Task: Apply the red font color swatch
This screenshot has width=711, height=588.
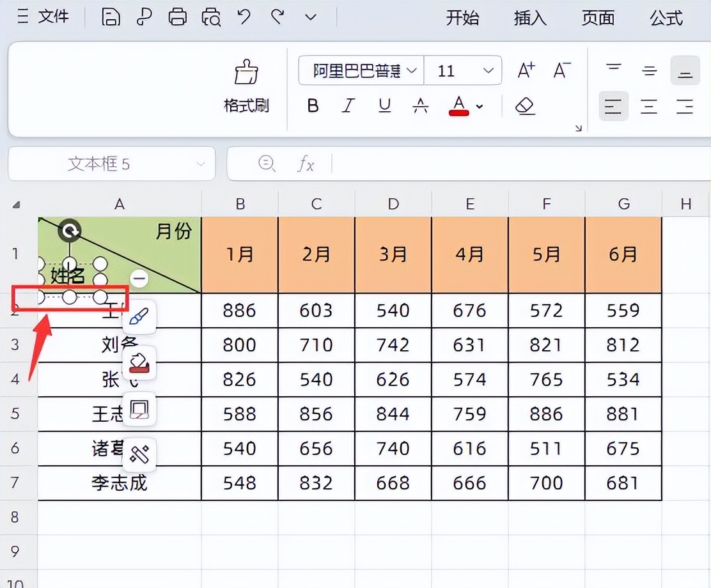Action: pyautogui.click(x=459, y=105)
